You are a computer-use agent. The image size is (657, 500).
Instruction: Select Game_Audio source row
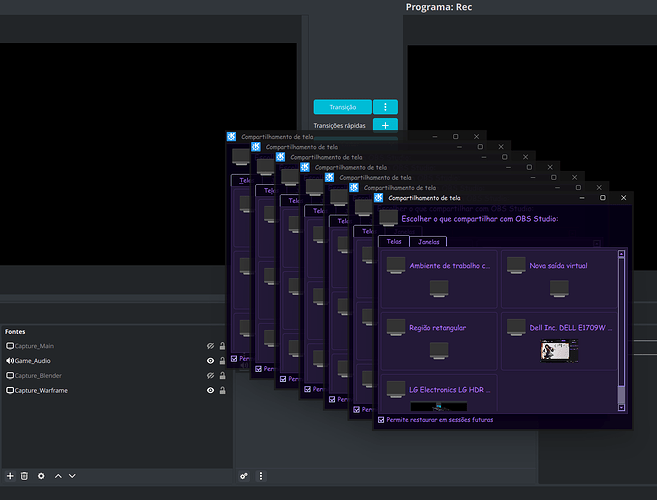pyautogui.click(x=116, y=360)
